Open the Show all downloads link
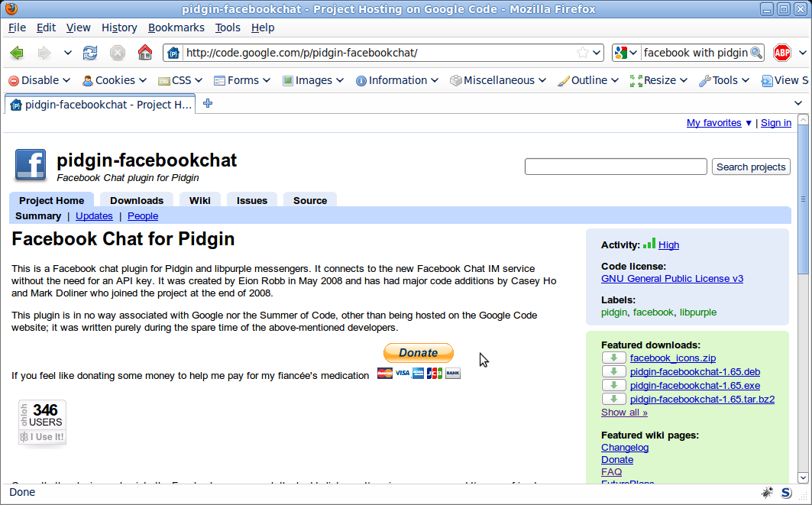The height and width of the screenshot is (505, 812). click(624, 413)
